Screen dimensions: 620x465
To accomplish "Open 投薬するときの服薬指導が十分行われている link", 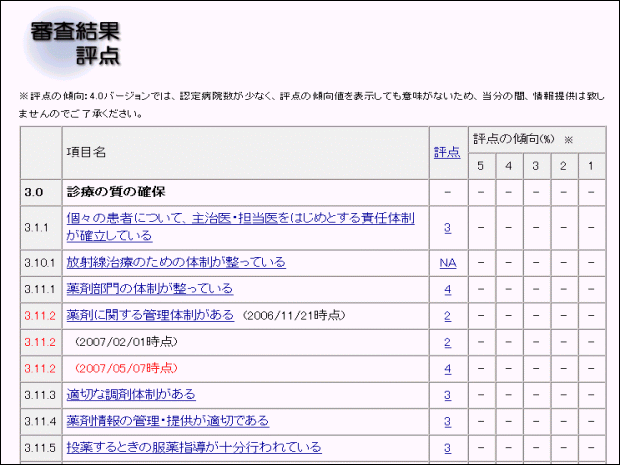I will click(194, 447).
